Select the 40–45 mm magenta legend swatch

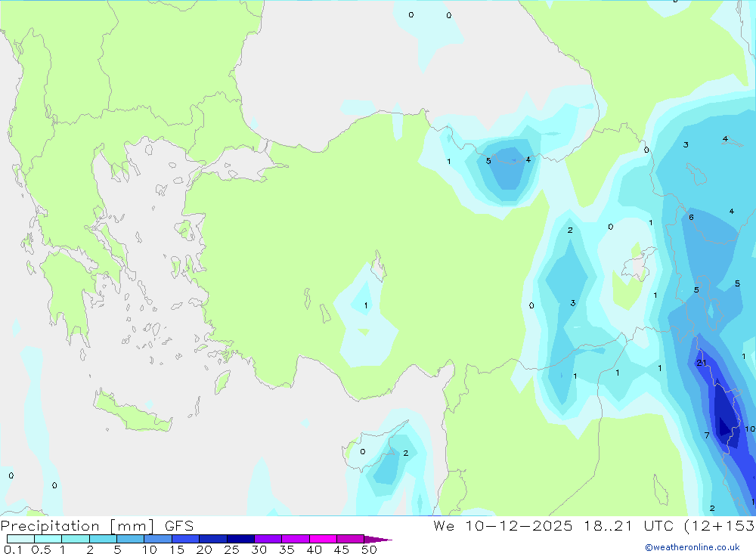click(x=323, y=539)
